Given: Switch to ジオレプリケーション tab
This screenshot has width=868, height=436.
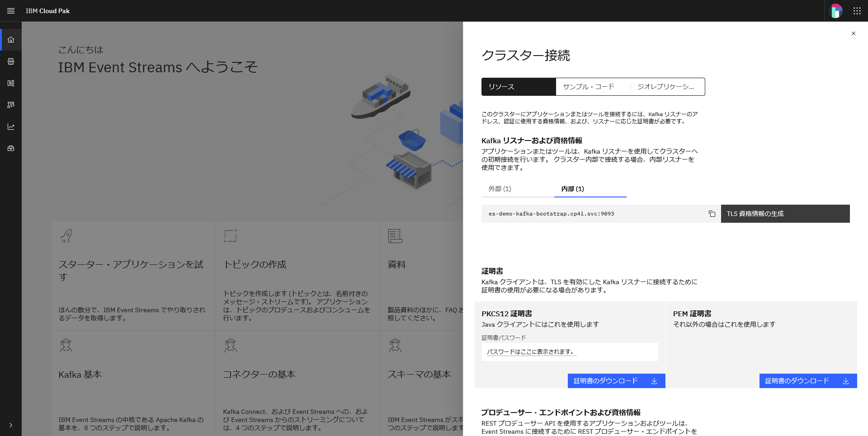Looking at the screenshot, I should [667, 87].
